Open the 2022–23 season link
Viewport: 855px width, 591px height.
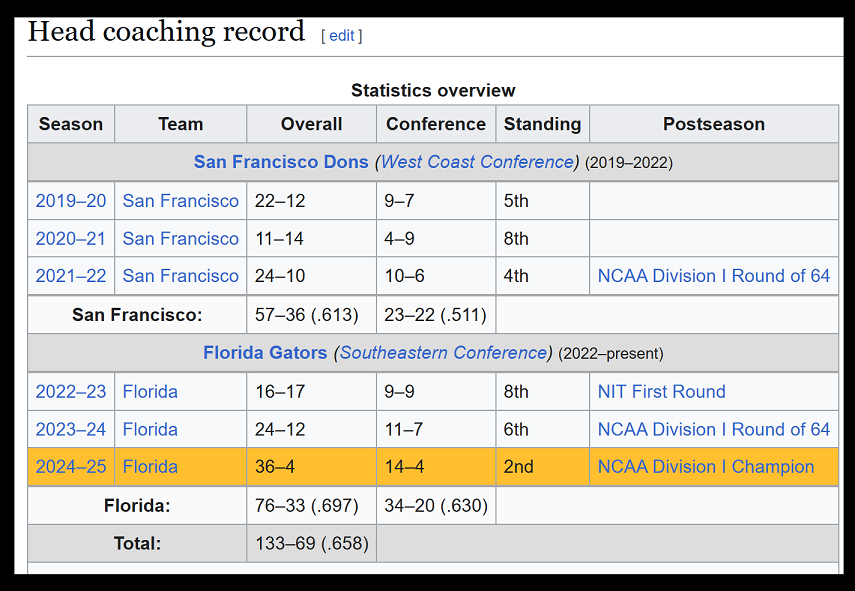coord(71,391)
